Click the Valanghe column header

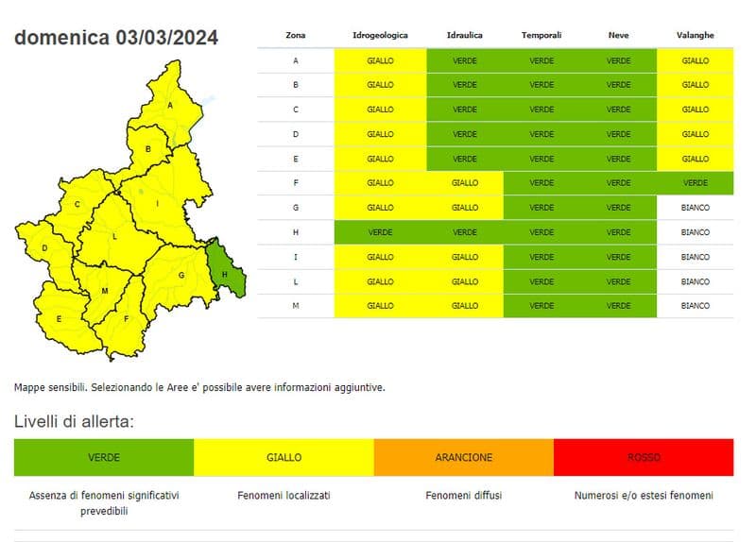click(695, 35)
